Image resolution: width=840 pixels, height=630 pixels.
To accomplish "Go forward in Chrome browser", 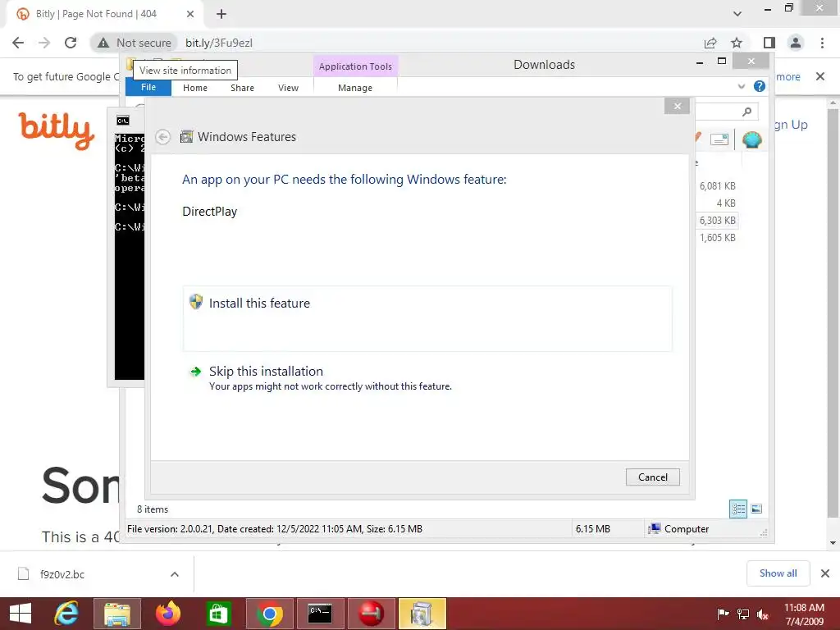I will (44, 43).
